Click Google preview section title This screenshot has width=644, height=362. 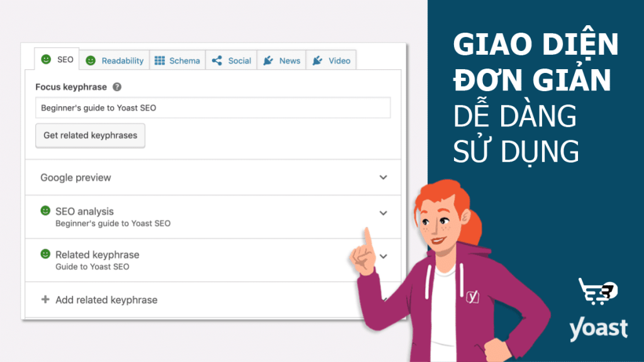click(75, 177)
